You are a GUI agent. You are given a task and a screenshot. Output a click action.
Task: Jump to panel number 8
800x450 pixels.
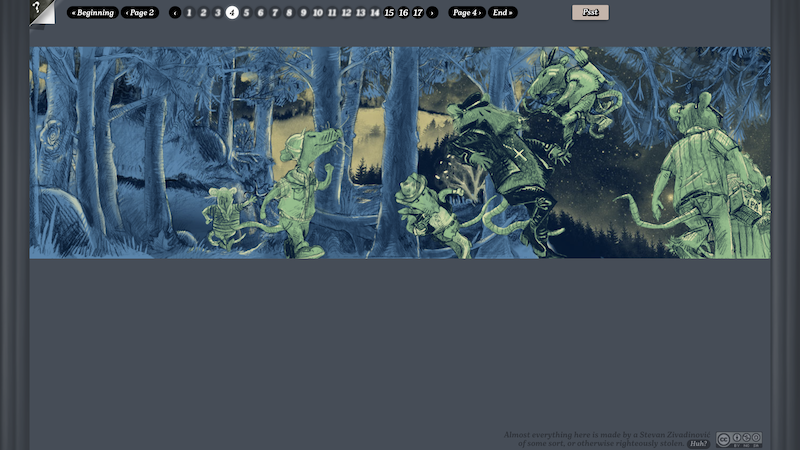[289, 13]
